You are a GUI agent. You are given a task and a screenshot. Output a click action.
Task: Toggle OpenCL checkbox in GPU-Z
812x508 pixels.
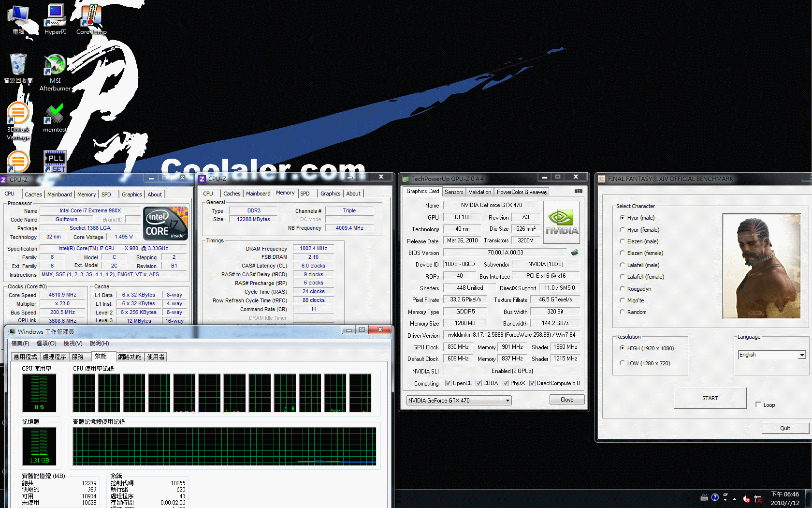tap(448, 383)
